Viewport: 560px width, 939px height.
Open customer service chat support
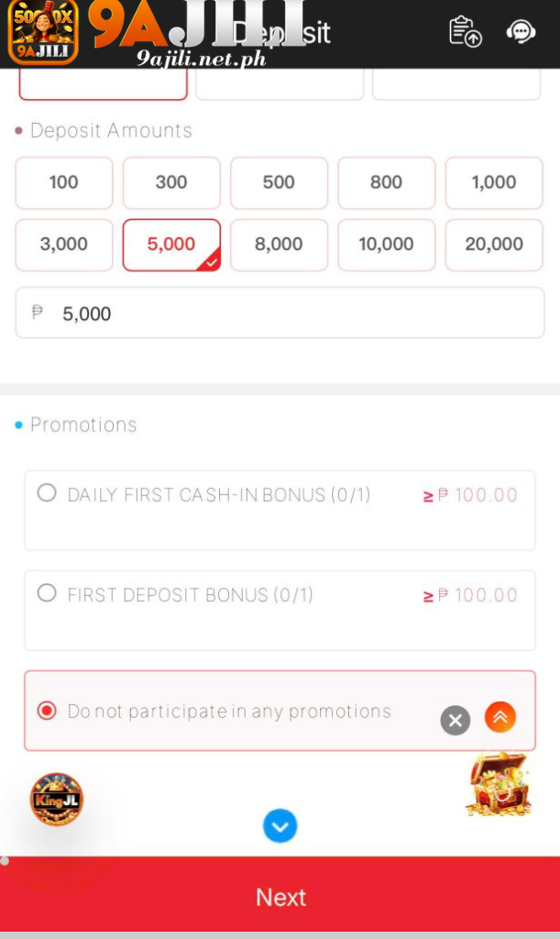coord(521,31)
